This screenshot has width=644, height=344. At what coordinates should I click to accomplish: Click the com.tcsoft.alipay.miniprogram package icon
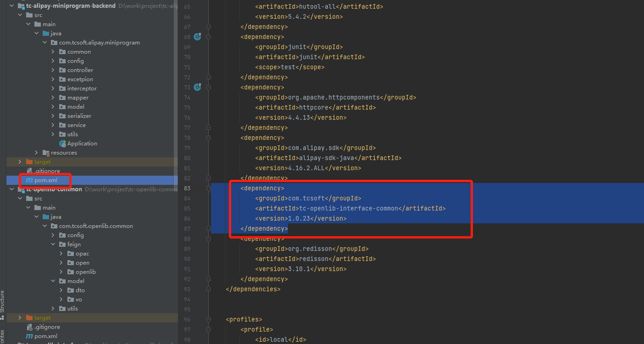click(x=54, y=43)
